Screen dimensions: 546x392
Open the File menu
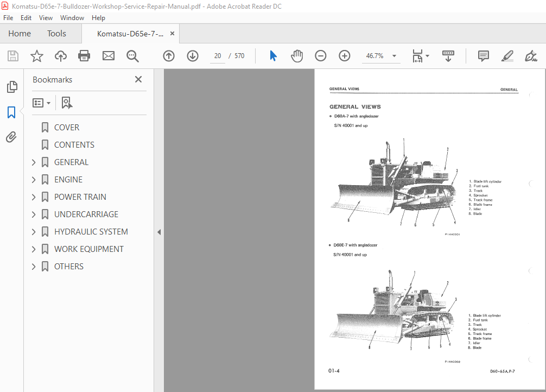(x=8, y=18)
